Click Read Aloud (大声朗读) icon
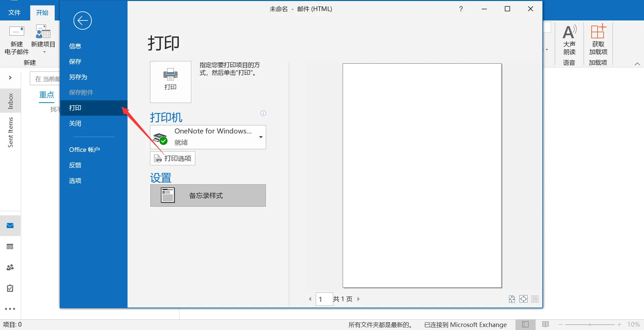The width and height of the screenshot is (644, 330). point(569,40)
